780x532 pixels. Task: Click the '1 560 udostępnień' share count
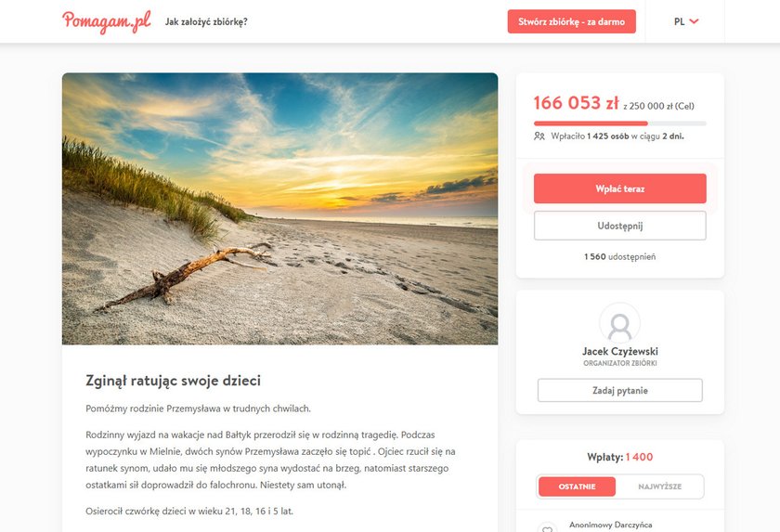[620, 256]
